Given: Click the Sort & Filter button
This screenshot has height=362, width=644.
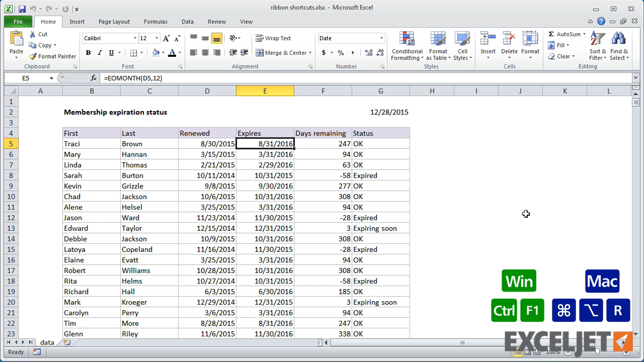Looking at the screenshot, I should (597, 46).
